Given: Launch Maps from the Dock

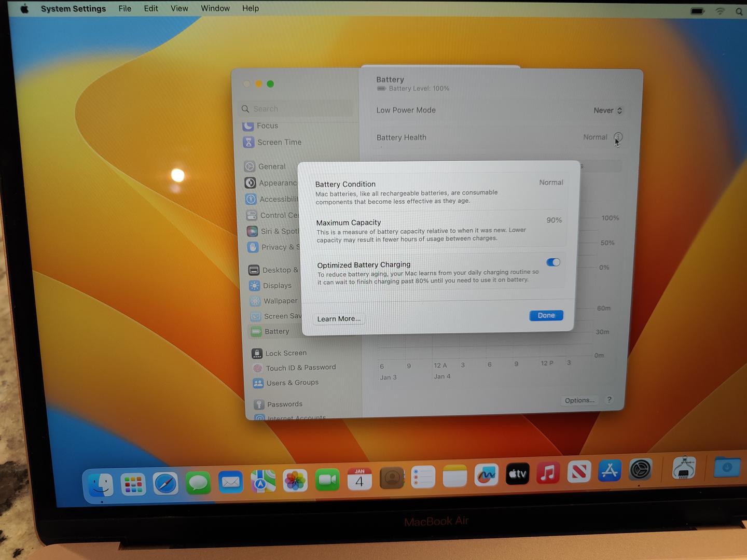Looking at the screenshot, I should click(263, 482).
